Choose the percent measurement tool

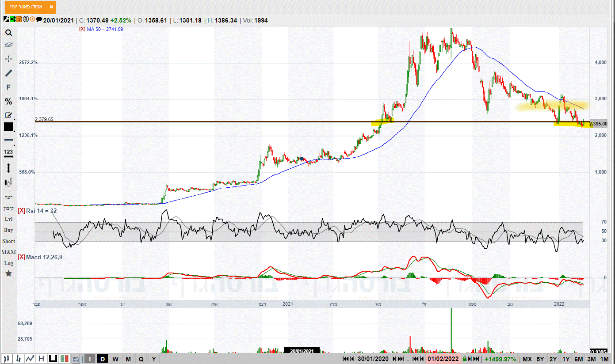[x=8, y=102]
